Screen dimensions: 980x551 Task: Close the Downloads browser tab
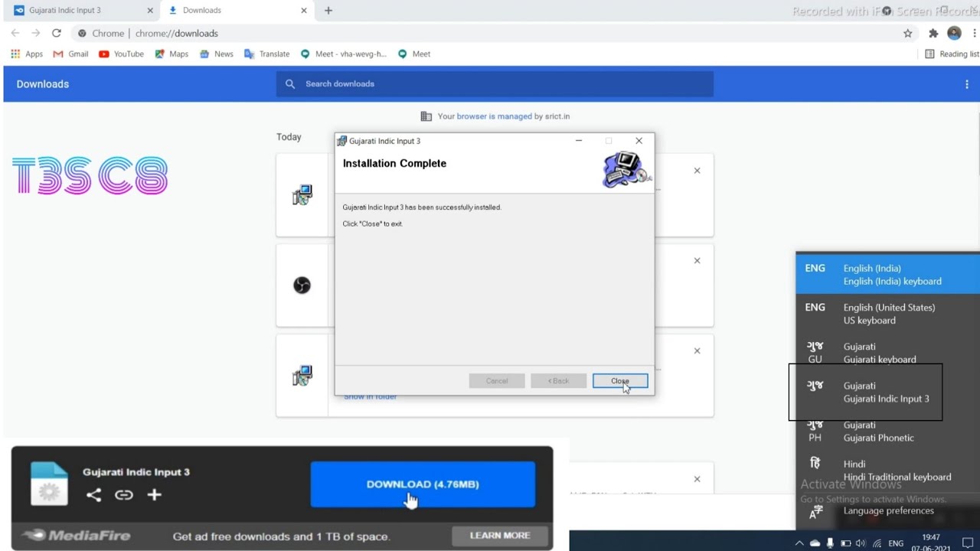pyautogui.click(x=304, y=10)
